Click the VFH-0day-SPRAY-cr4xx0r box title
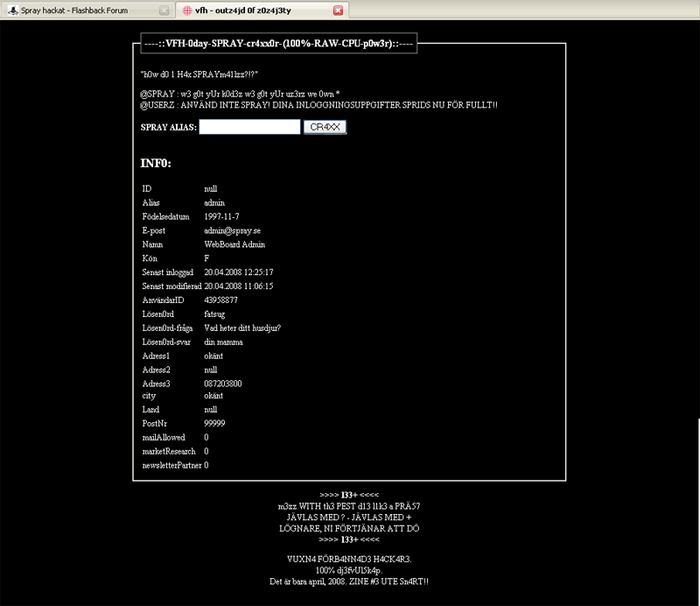 click(x=278, y=43)
